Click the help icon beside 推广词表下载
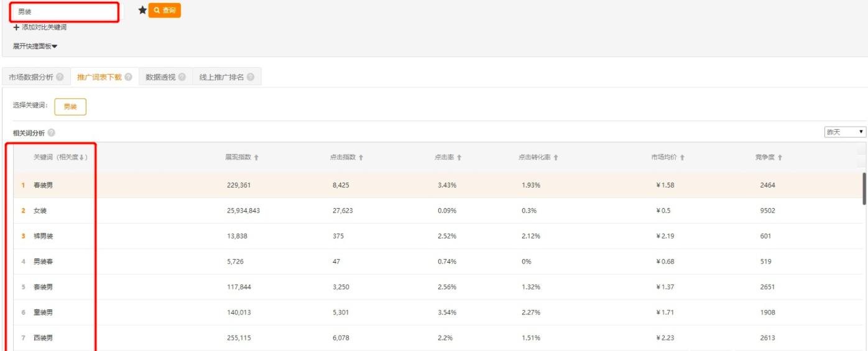868x351 pixels. point(128,77)
